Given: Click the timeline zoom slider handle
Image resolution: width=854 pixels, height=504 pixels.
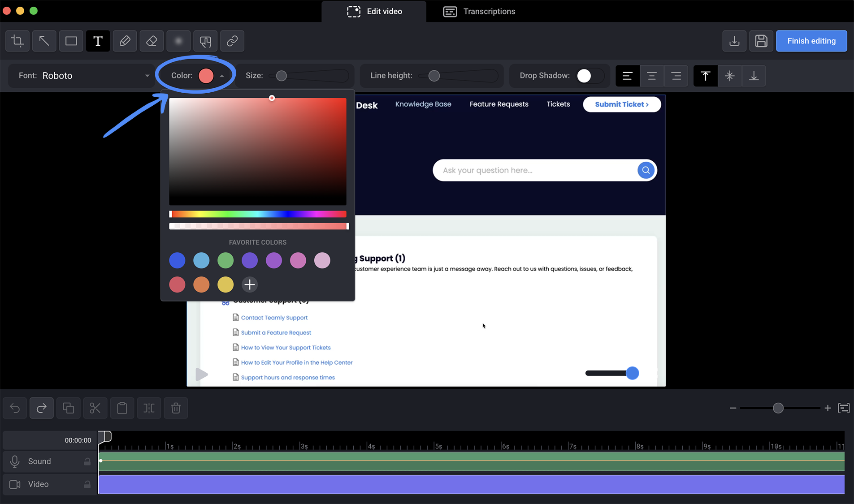Looking at the screenshot, I should [x=778, y=408].
